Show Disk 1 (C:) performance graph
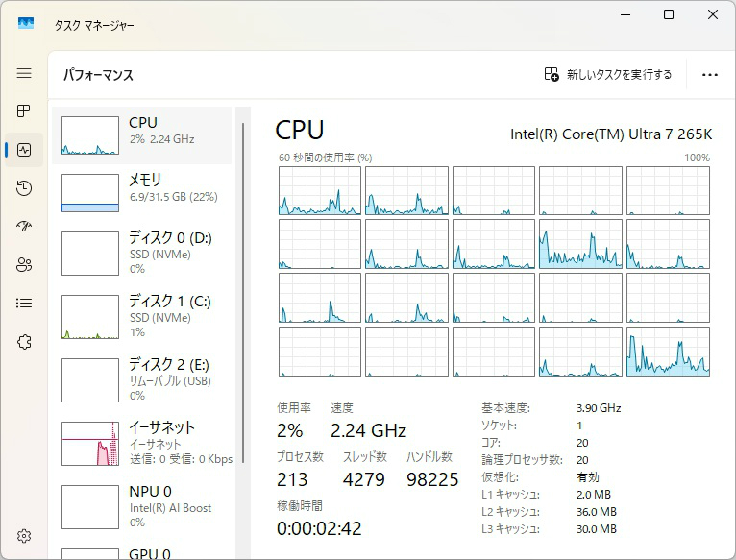 click(x=144, y=316)
